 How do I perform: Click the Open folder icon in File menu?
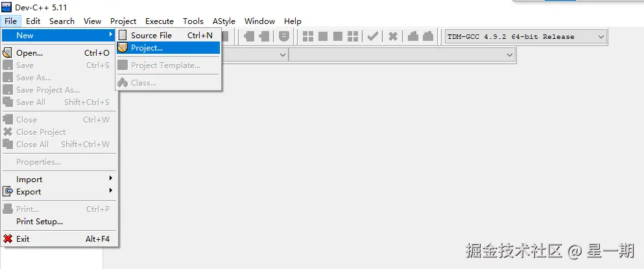[x=7, y=53]
